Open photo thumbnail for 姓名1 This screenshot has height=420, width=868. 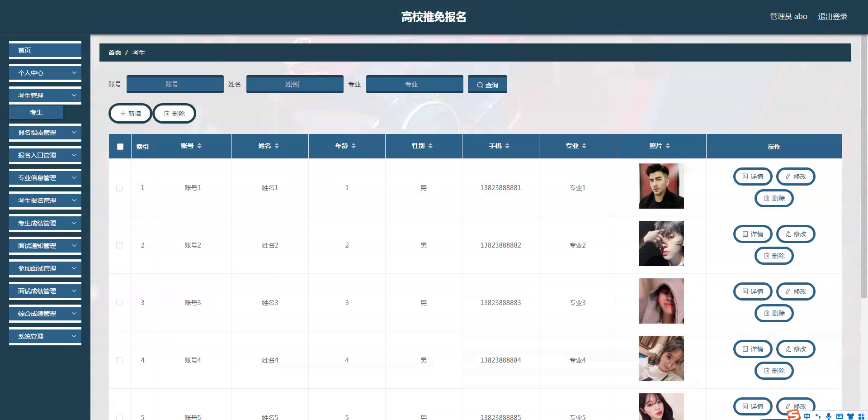[x=661, y=186]
